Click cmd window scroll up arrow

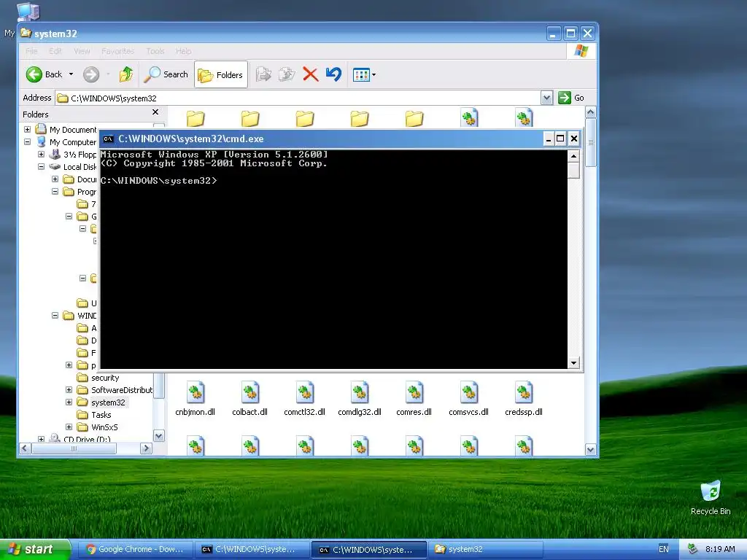point(573,156)
